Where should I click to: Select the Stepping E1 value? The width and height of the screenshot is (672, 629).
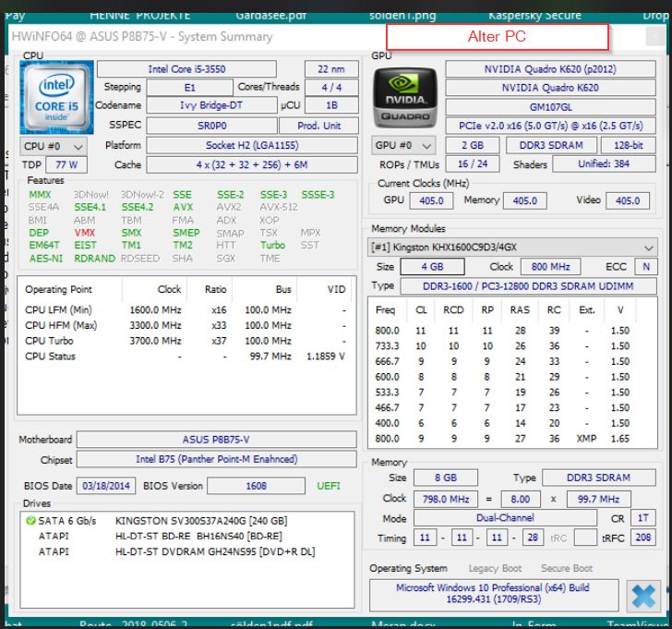pyautogui.click(x=190, y=88)
